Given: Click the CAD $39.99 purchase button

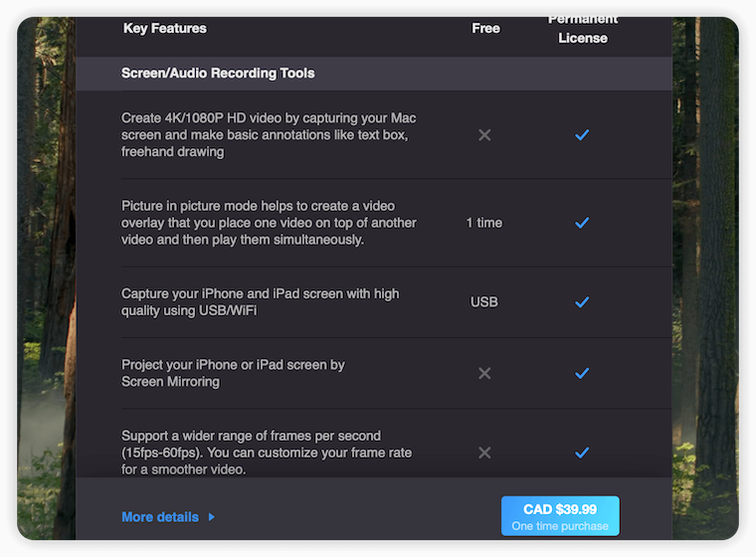Looking at the screenshot, I should (560, 516).
